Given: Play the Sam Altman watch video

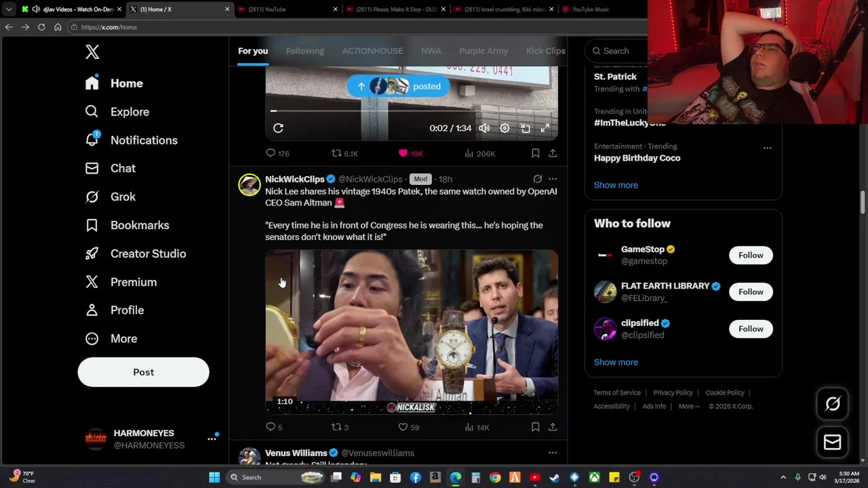Looking at the screenshot, I should pyautogui.click(x=412, y=331).
